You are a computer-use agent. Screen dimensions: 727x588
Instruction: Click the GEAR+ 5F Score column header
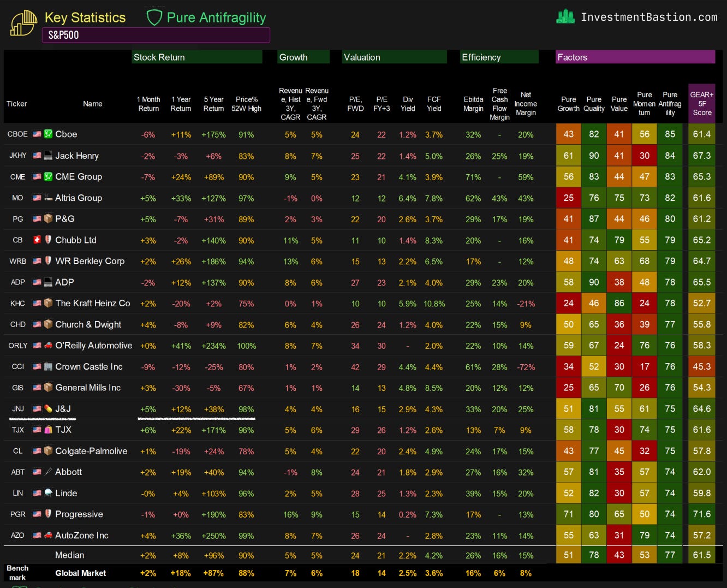click(702, 104)
